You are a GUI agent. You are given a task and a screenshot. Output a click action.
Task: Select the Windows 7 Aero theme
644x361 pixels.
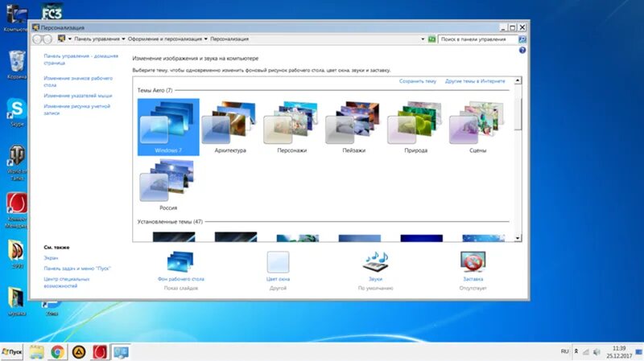[x=168, y=127]
